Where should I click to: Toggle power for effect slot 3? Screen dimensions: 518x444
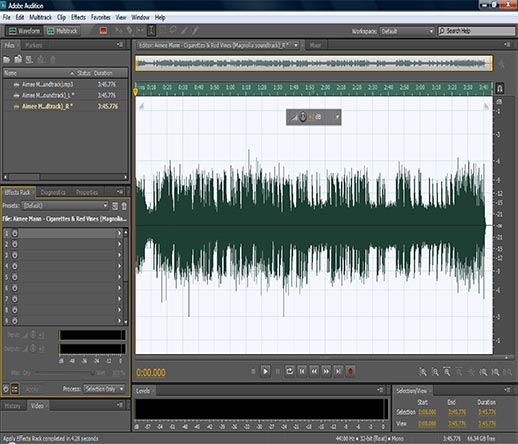15,255
